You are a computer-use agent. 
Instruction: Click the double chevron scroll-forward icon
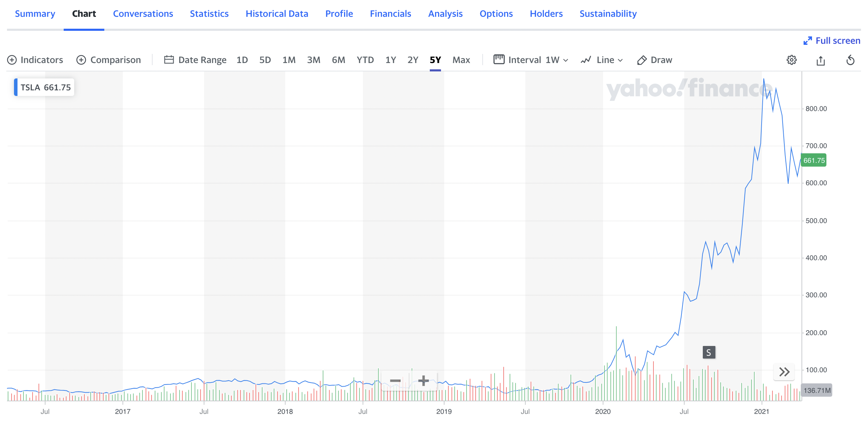click(784, 372)
